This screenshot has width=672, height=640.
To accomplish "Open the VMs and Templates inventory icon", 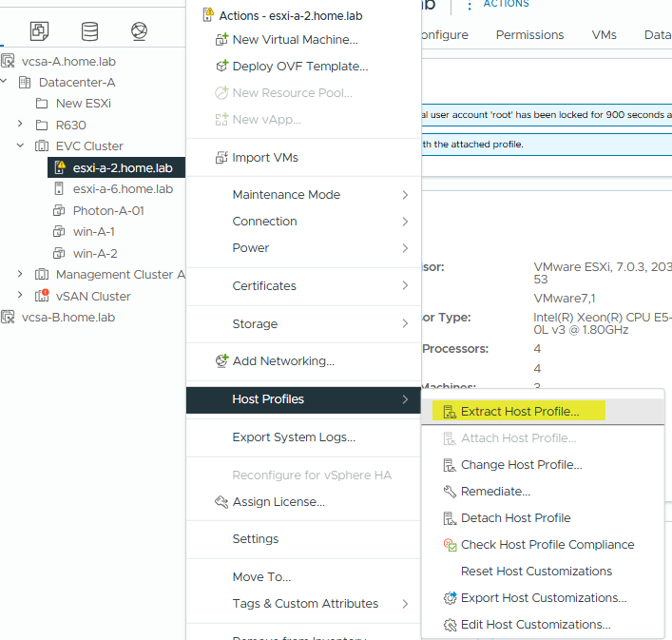I will 39,31.
